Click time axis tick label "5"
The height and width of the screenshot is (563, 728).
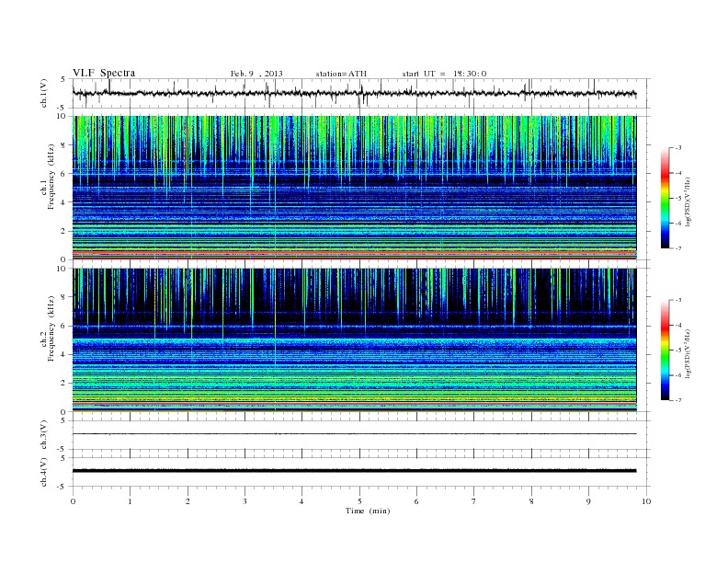pos(359,501)
